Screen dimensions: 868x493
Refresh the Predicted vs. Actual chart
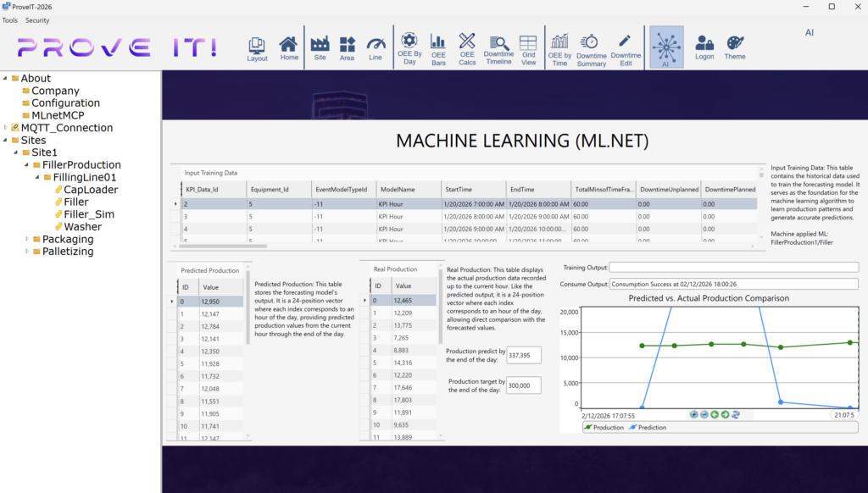click(x=736, y=414)
